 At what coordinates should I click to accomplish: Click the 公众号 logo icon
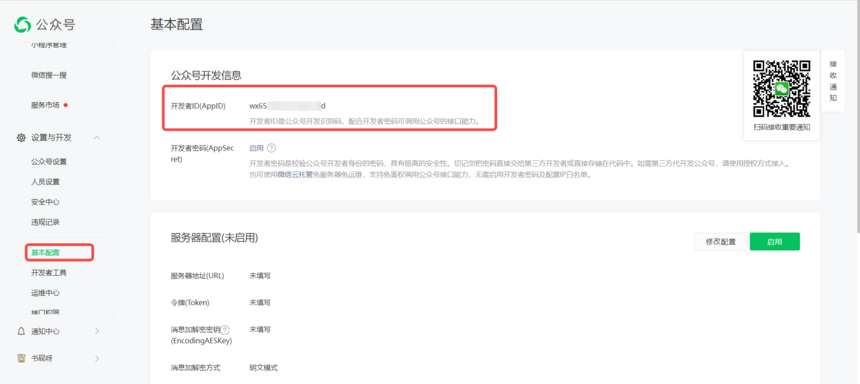click(22, 24)
